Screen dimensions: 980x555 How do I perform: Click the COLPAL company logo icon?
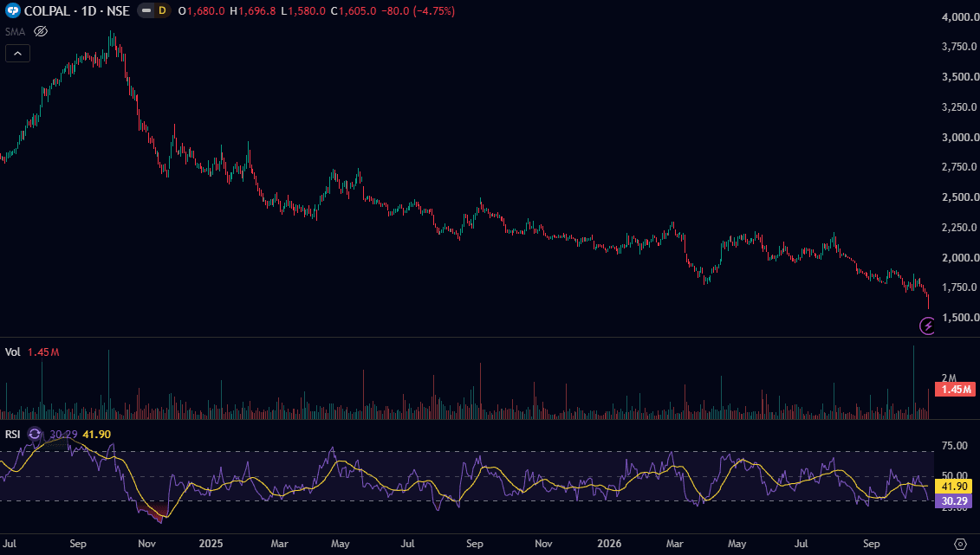[x=12, y=10]
